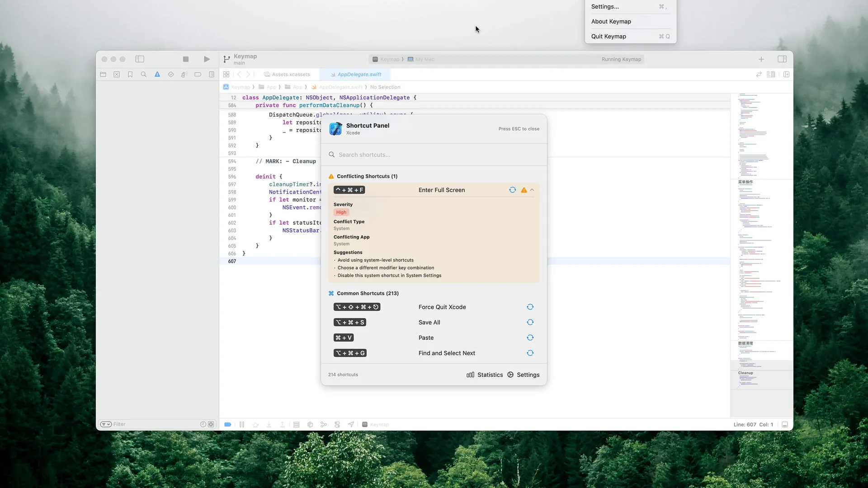The width and height of the screenshot is (868, 488).
Task: Click the plus button in Xcode toolbar
Action: 761,59
